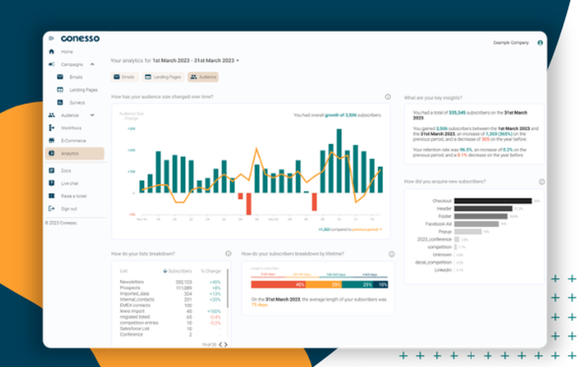Screen dimensions: 588x367
Task: Click the Surveys sidebar icon
Action: tap(60, 102)
